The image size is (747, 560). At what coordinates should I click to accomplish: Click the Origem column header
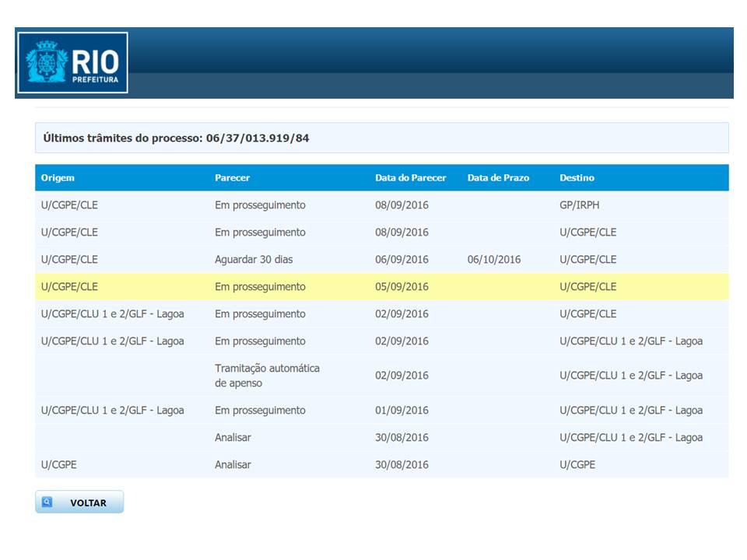(58, 177)
